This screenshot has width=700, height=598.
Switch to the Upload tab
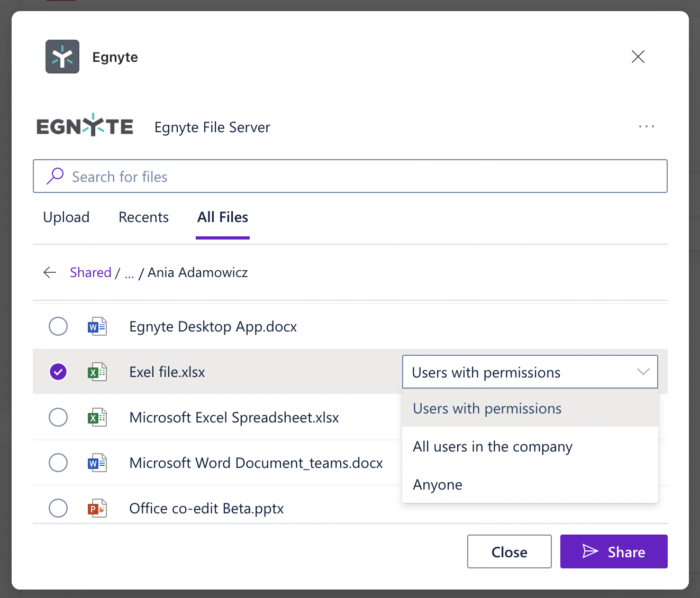point(66,217)
